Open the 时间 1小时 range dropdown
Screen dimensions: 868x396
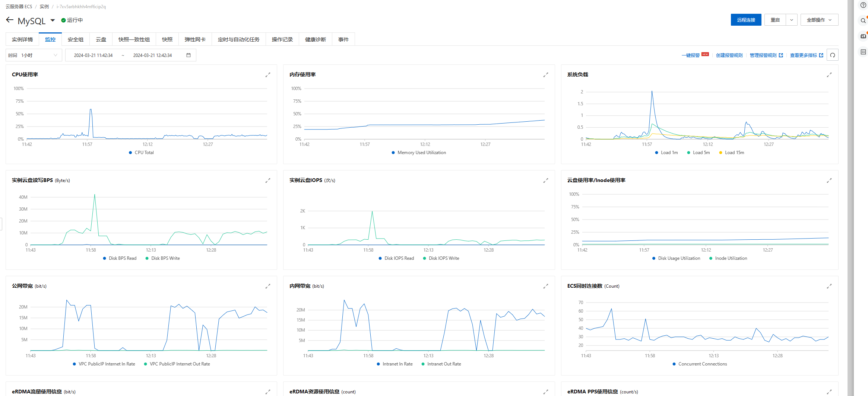click(34, 55)
